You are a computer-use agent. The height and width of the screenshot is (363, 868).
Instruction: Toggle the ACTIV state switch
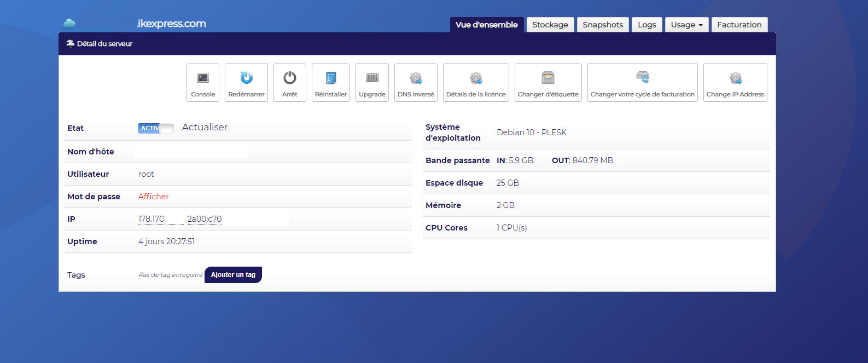pos(156,128)
